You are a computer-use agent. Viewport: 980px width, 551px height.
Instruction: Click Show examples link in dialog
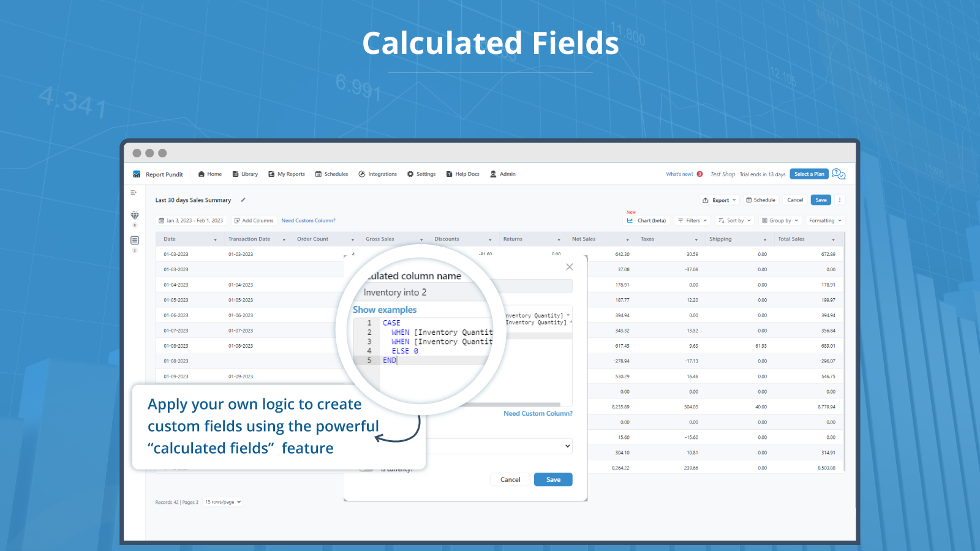(385, 310)
